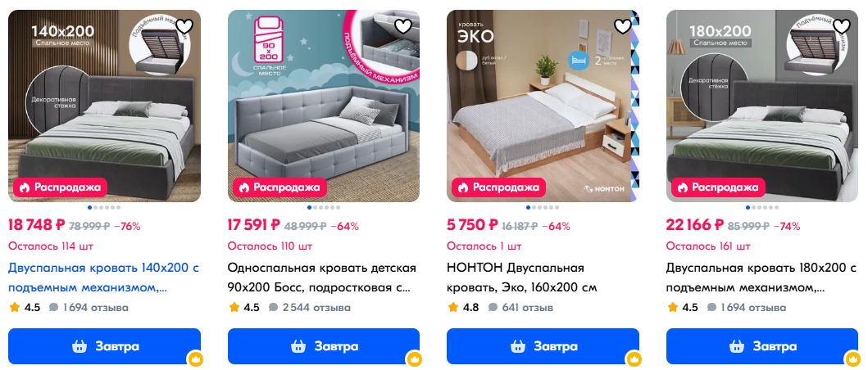Add the 22 166 ₽ bed to cart via Завтра
The width and height of the screenshot is (868, 370).
762,346
